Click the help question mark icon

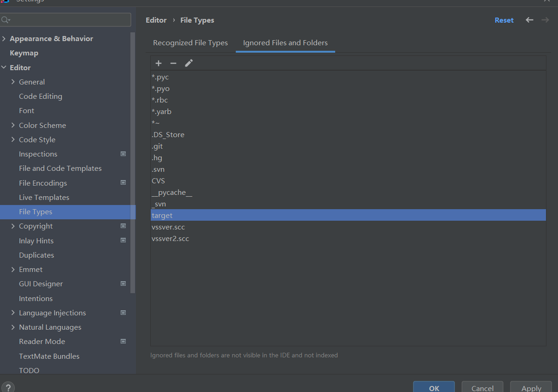pos(8,387)
